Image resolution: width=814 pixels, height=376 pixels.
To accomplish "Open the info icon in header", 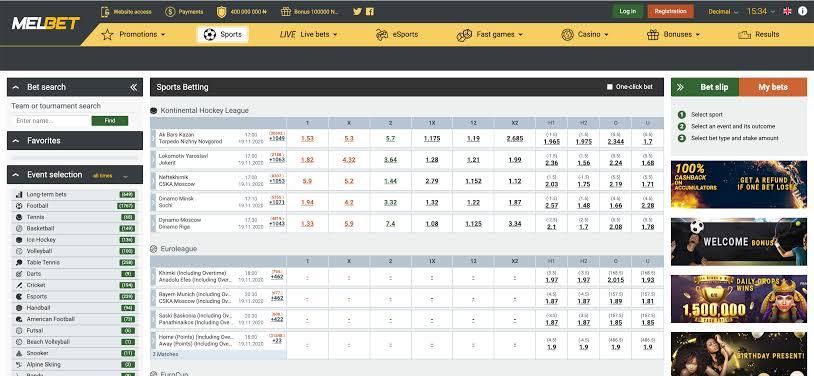I will tap(803, 11).
